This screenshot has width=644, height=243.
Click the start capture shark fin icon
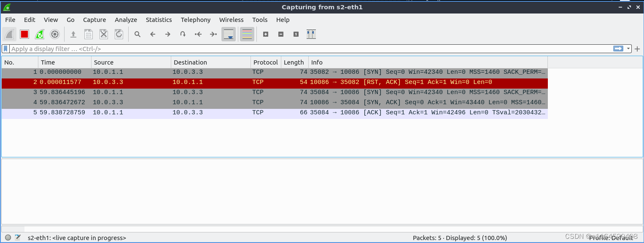(9, 34)
